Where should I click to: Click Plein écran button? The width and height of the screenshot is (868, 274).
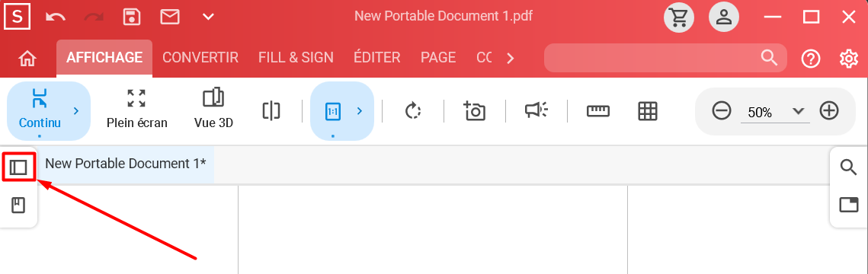click(136, 108)
